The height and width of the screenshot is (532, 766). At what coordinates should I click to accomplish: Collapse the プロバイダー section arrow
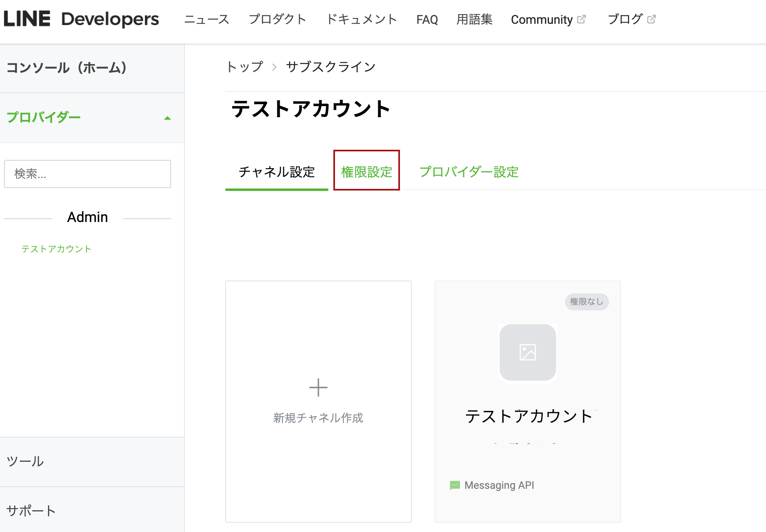click(x=167, y=118)
